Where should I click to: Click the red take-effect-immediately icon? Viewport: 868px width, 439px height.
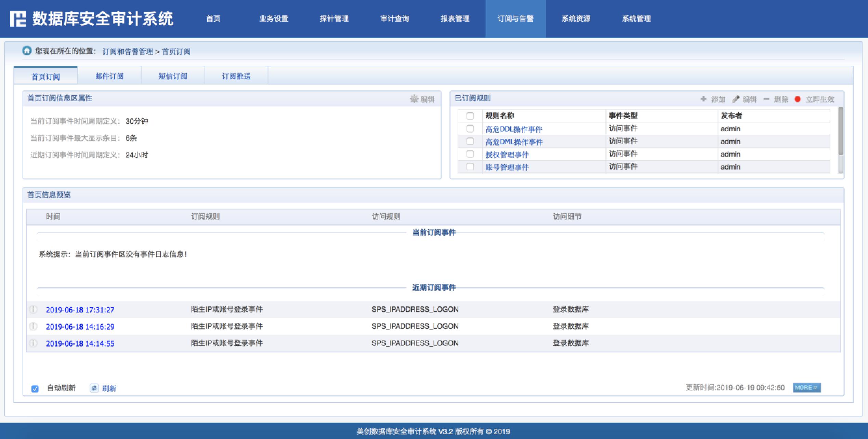[x=798, y=99]
